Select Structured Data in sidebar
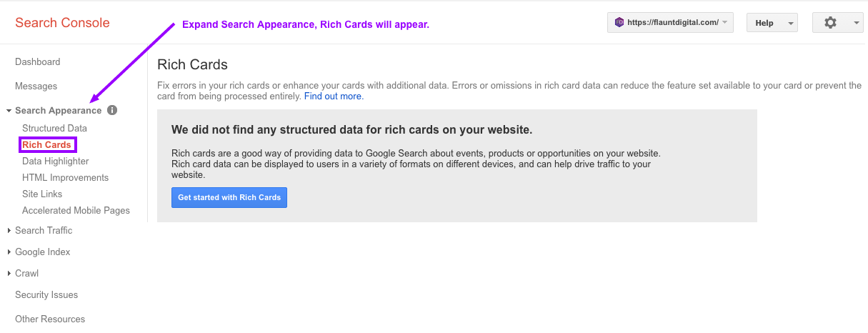Image resolution: width=868 pixels, height=333 pixels. point(54,129)
